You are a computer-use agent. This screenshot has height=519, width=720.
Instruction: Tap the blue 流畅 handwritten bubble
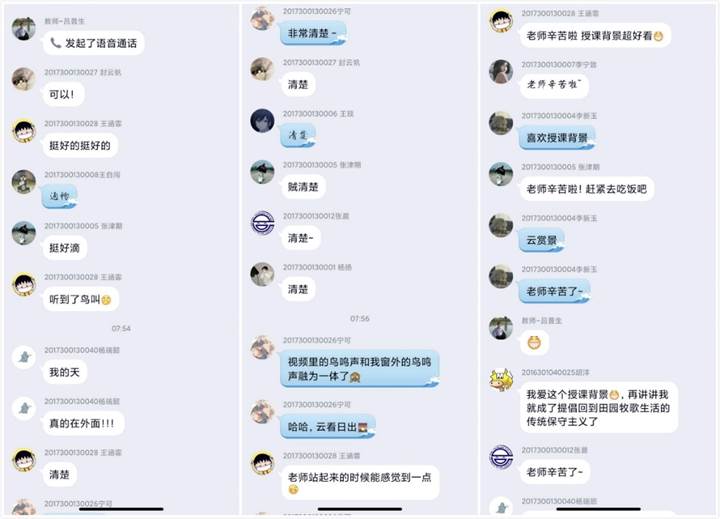(60, 197)
